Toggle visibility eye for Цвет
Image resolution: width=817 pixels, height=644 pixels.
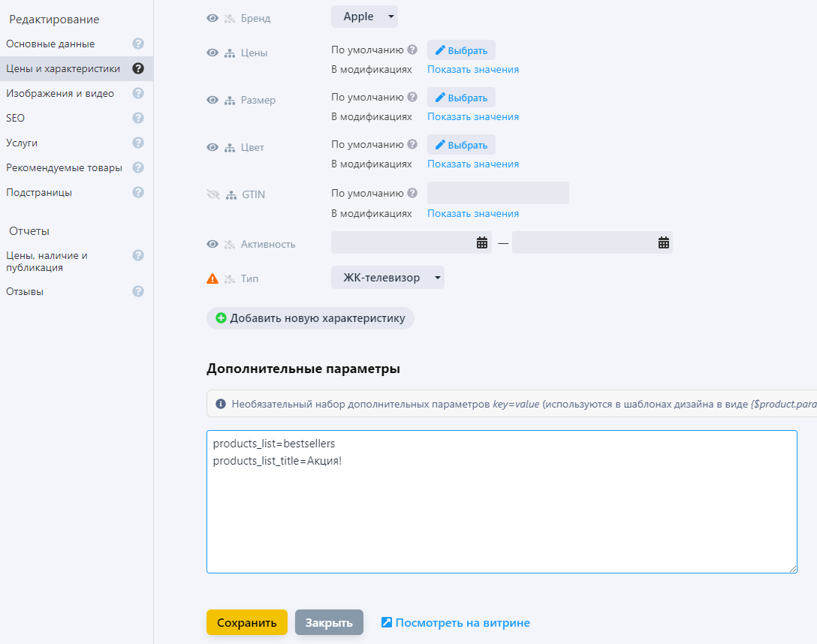click(213, 148)
